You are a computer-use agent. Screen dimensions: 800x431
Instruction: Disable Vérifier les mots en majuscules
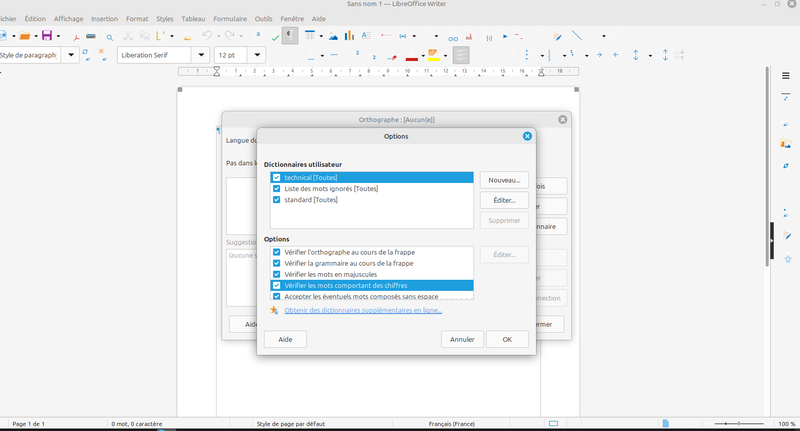point(277,274)
